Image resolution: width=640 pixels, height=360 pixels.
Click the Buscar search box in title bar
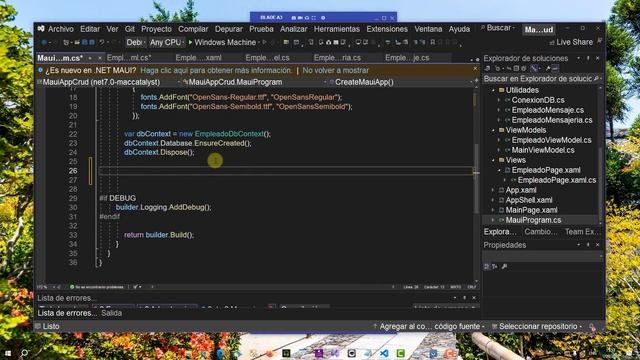498,28
